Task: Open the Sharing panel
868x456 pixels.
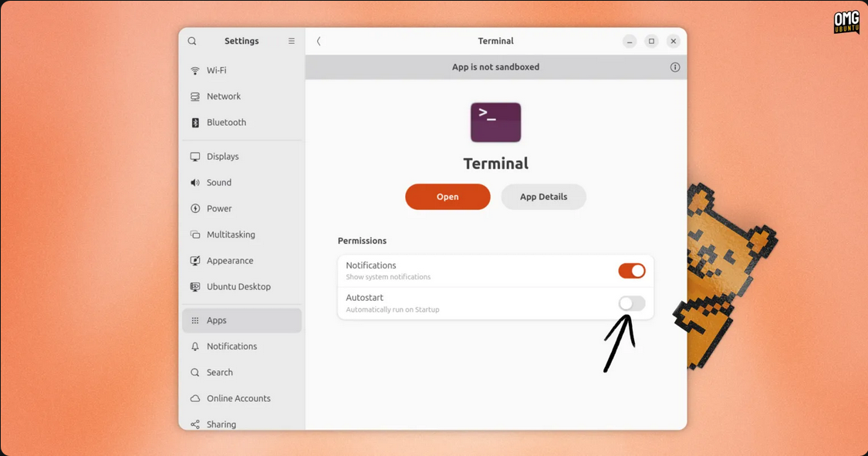Action: coord(242,424)
